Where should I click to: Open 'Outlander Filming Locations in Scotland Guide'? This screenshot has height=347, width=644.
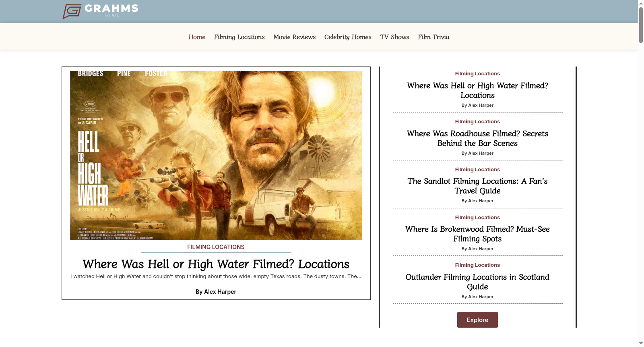coord(477,282)
